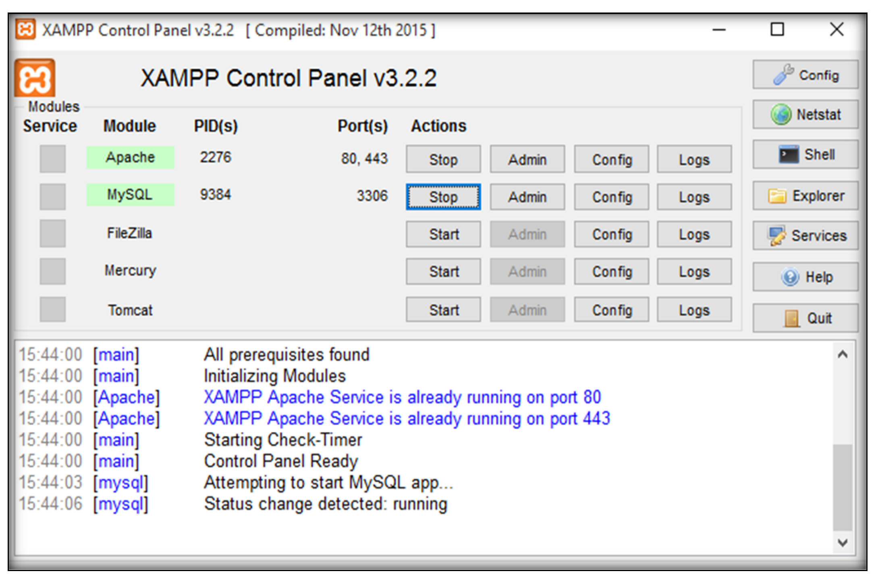Click the log line 'Control Panel Ready'
Screen dimensions: 878x588
pyautogui.click(x=281, y=461)
